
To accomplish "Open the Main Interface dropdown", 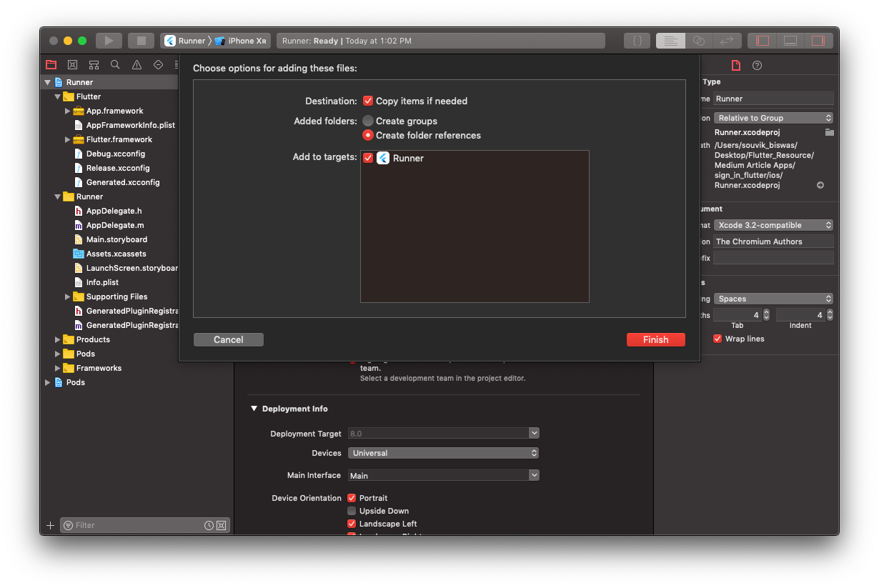I will pyautogui.click(x=533, y=475).
